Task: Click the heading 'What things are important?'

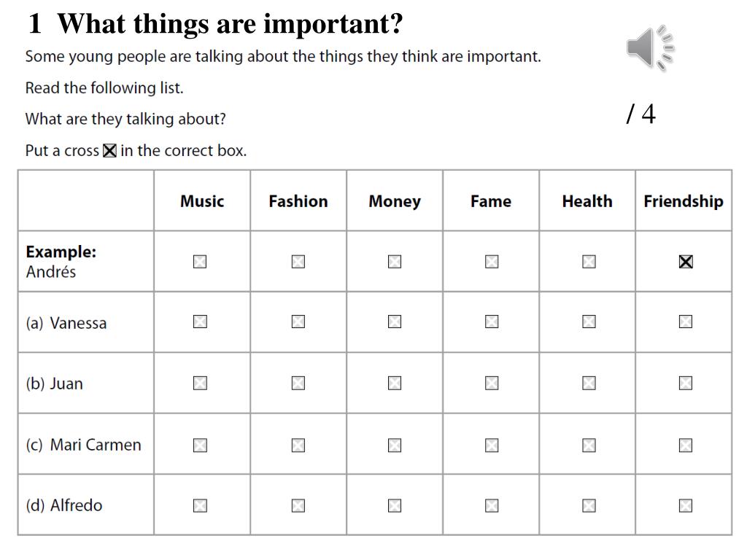Action: click(230, 23)
